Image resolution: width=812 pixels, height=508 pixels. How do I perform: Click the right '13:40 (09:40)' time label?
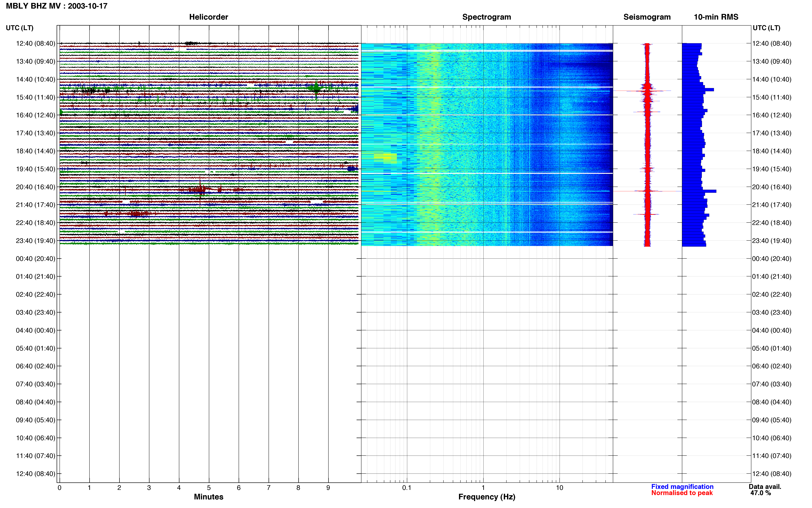point(772,61)
